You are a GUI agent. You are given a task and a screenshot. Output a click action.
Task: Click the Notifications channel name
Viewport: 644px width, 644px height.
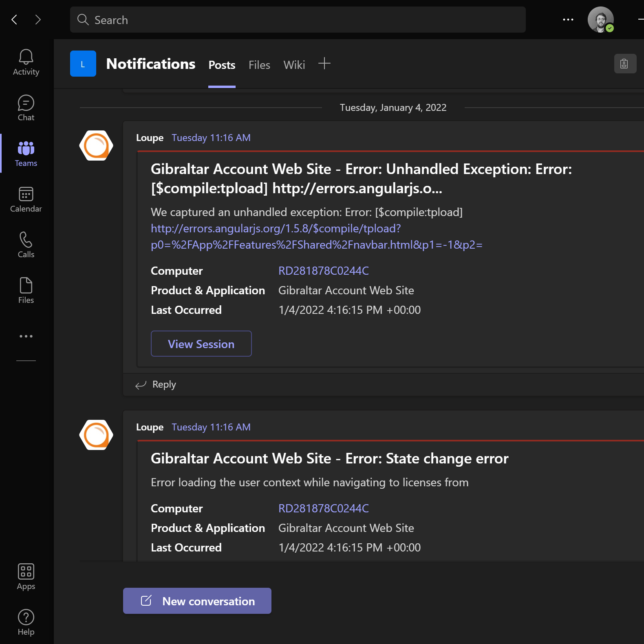point(151,64)
